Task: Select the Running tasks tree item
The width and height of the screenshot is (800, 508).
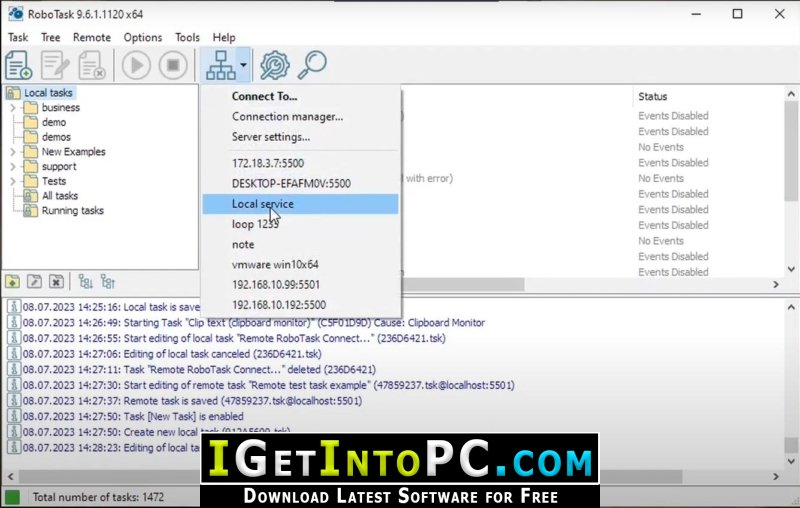Action: (x=72, y=211)
